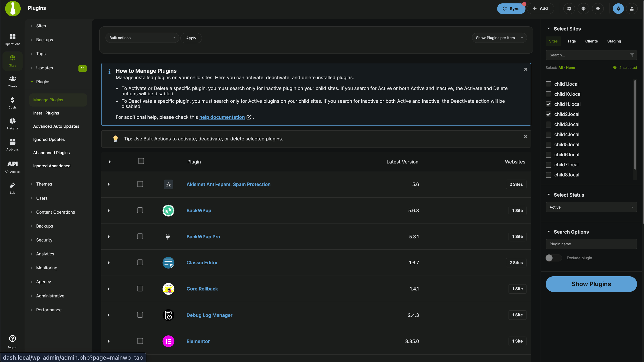Enable the Exclude plugin toggle
This screenshot has width=644, height=362.
(554, 258)
